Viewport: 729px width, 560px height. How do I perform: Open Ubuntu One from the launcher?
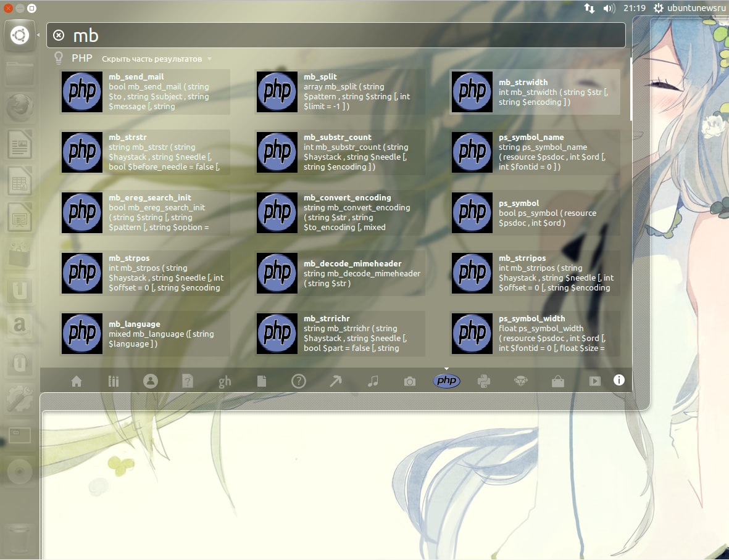pos(20,290)
